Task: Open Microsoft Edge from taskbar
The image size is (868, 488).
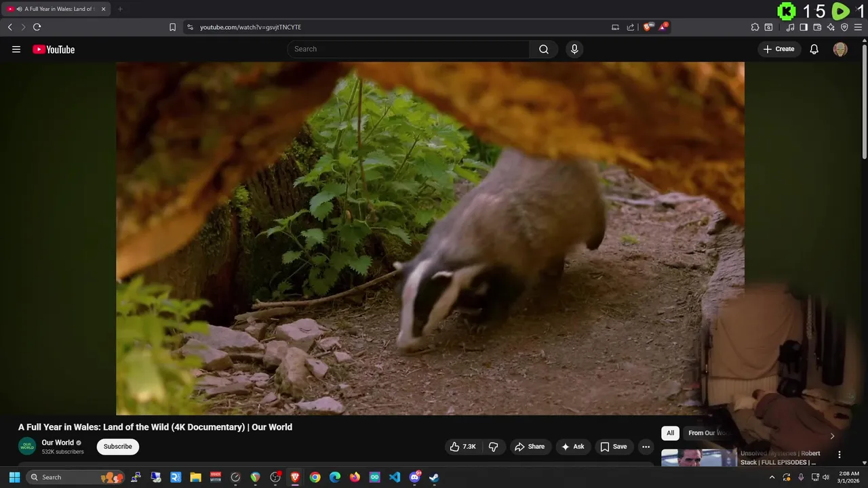Action: 335,477
